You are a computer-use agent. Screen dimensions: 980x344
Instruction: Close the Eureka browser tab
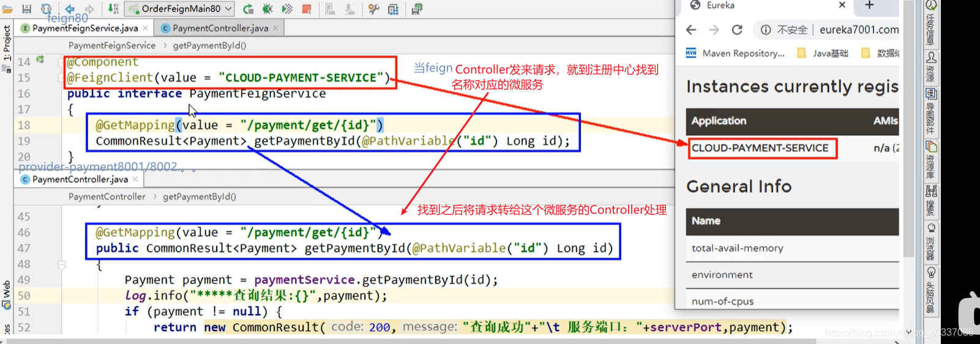tap(842, 5)
